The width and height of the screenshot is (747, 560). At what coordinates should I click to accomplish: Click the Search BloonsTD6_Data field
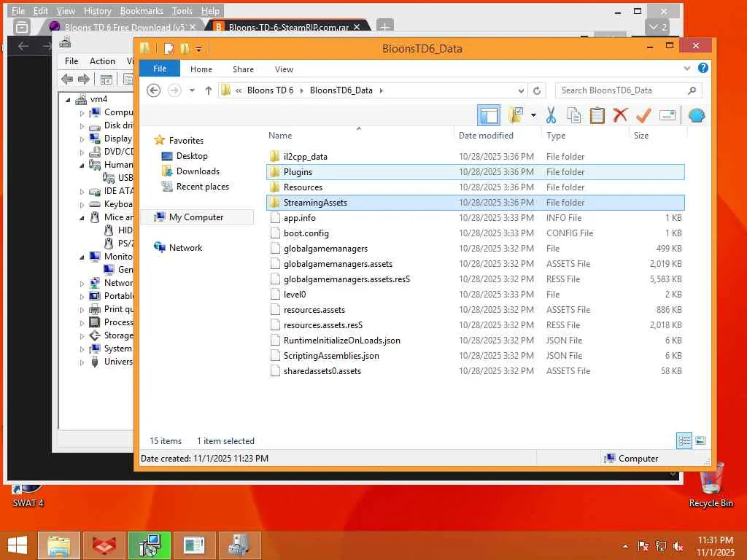(628, 90)
